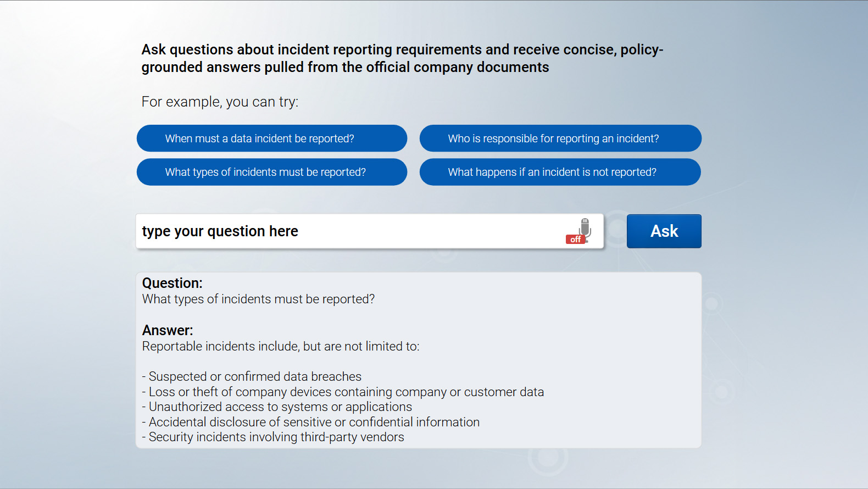Screen dimensions: 868x489
Task: Choose 'What happens if an incident is not reported?'
Action: coord(560,172)
